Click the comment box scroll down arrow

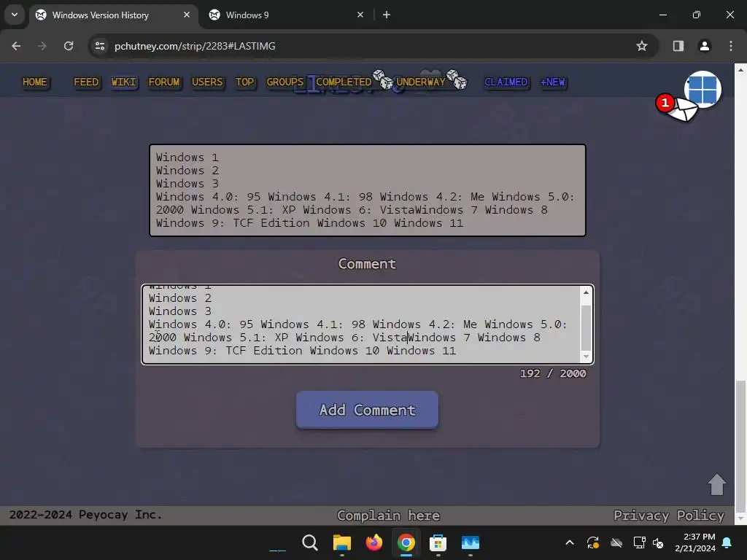pyautogui.click(x=586, y=357)
